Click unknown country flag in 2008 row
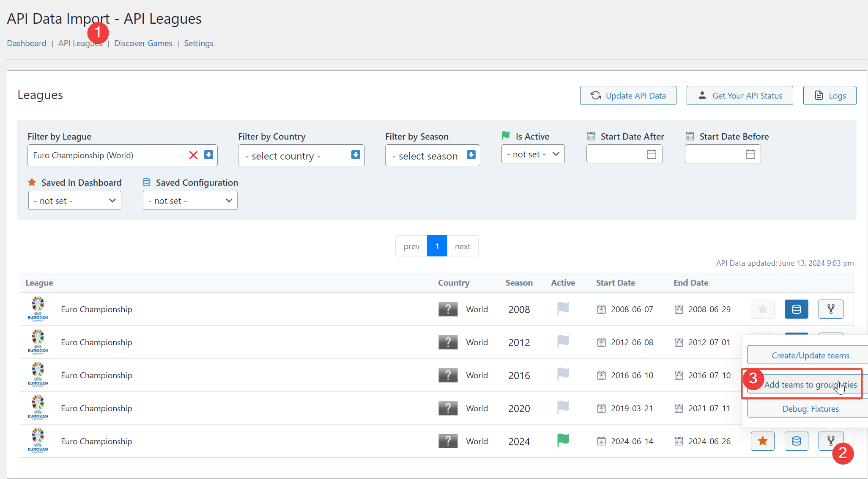 pyautogui.click(x=448, y=309)
